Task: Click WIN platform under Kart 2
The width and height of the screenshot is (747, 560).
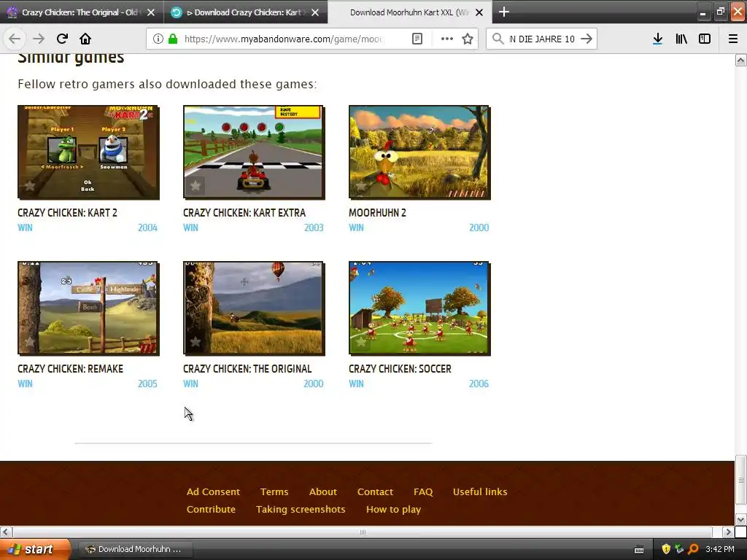Action: [x=26, y=227]
